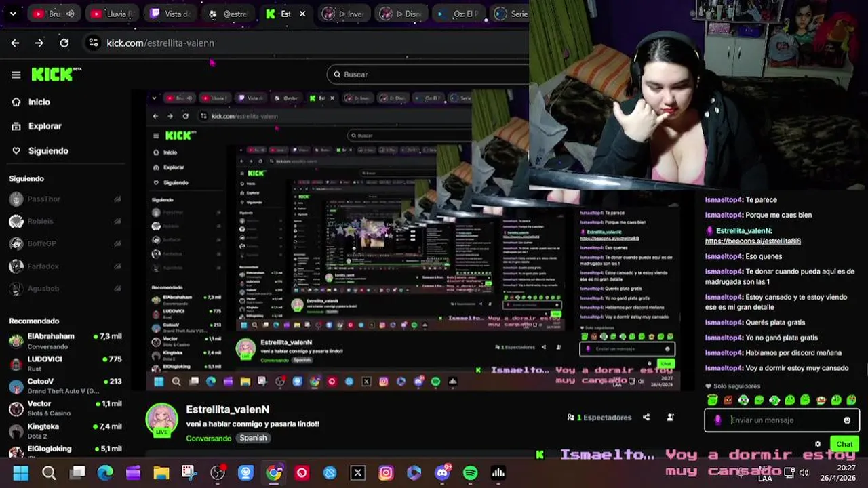Open followed channel Robleis
The width and height of the screenshot is (868, 488).
[x=66, y=222]
